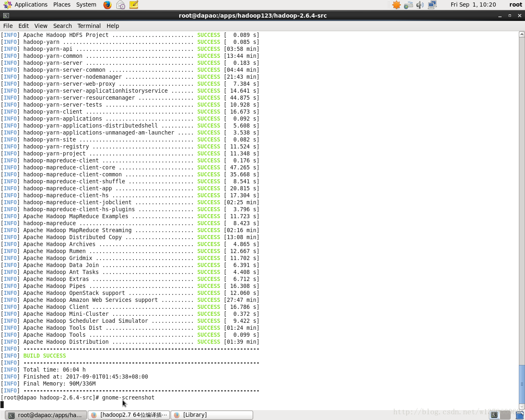
Task: Click 'Apache Hadoop Distribution' row
Action: pos(130,342)
